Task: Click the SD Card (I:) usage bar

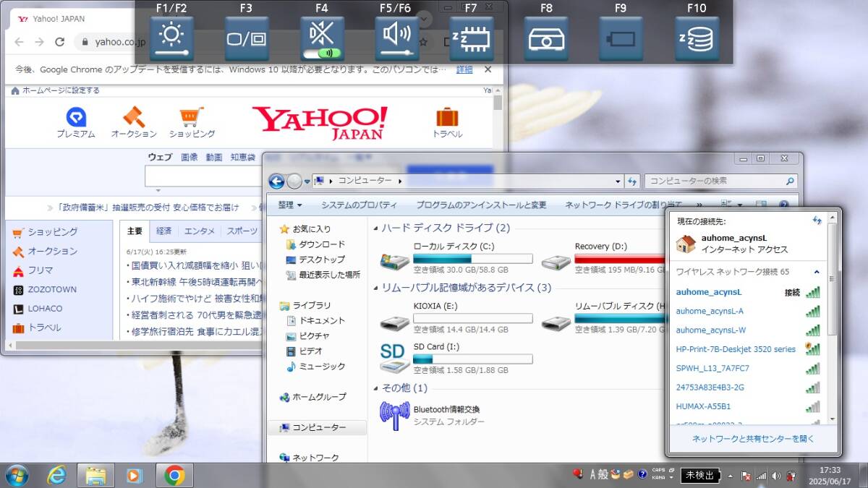Action: [473, 359]
